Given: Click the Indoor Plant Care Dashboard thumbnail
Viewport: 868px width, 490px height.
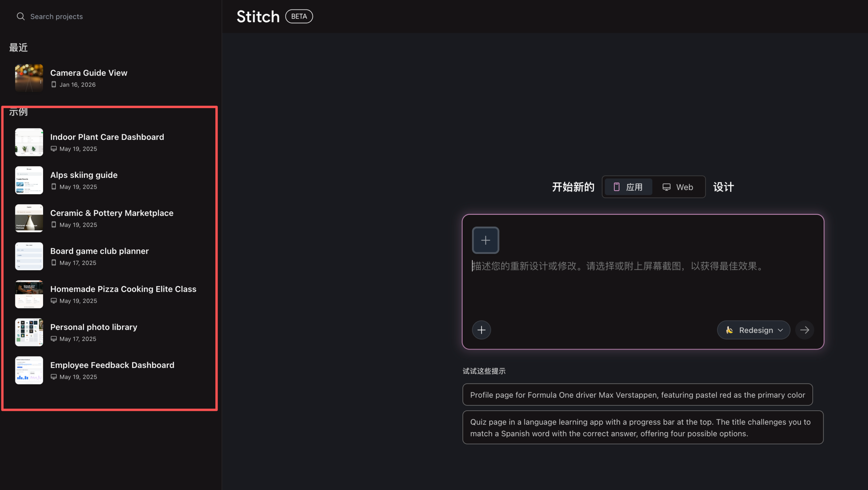Looking at the screenshot, I should pyautogui.click(x=29, y=142).
